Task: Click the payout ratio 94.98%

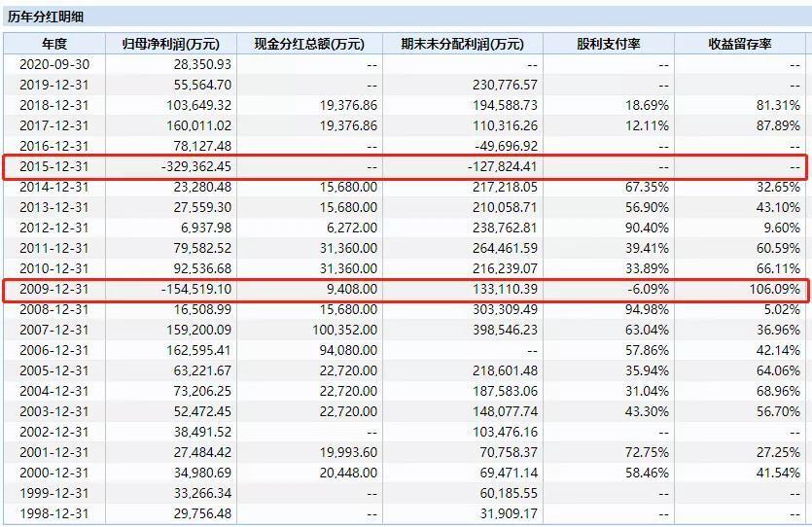Action: click(x=648, y=309)
